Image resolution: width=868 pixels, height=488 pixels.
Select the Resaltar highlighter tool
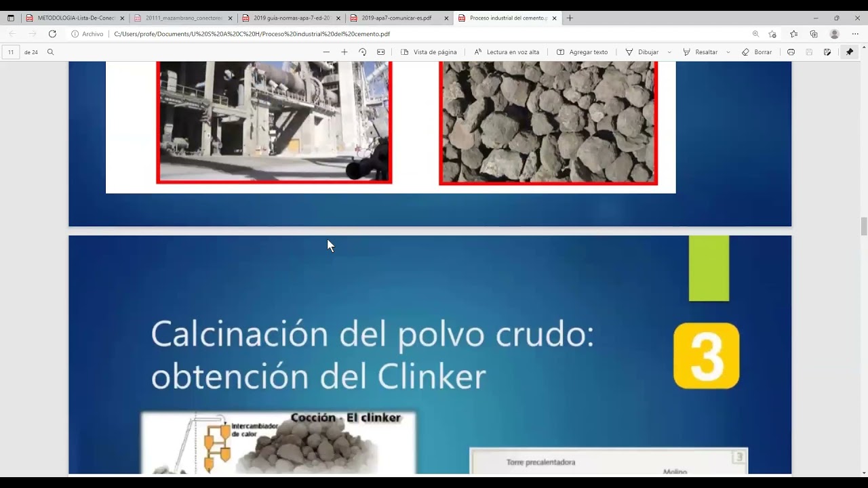click(x=700, y=52)
